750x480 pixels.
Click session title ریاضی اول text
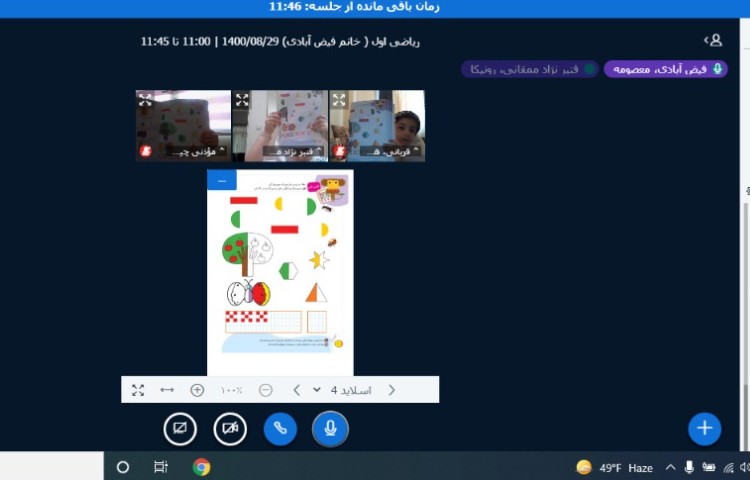pos(280,42)
